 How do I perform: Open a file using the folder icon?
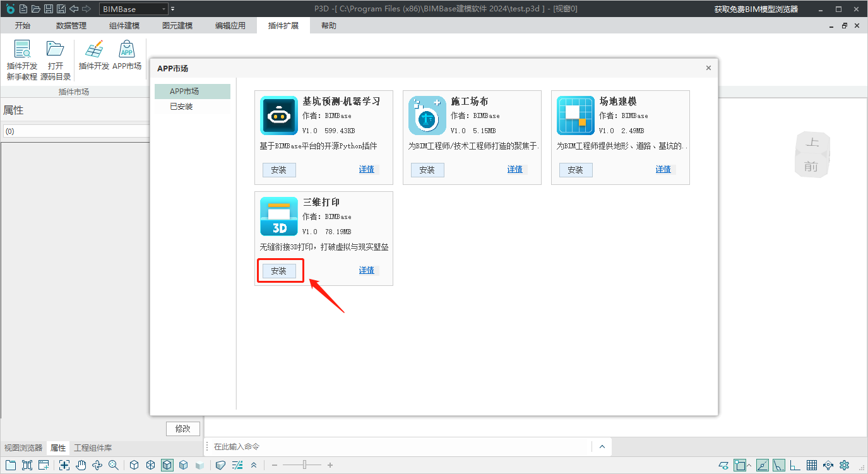[35, 9]
